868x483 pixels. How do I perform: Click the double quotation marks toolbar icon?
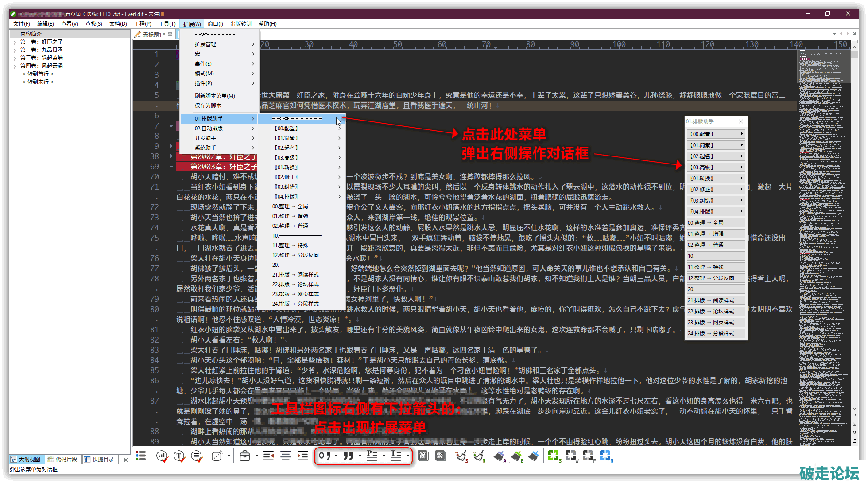[348, 456]
